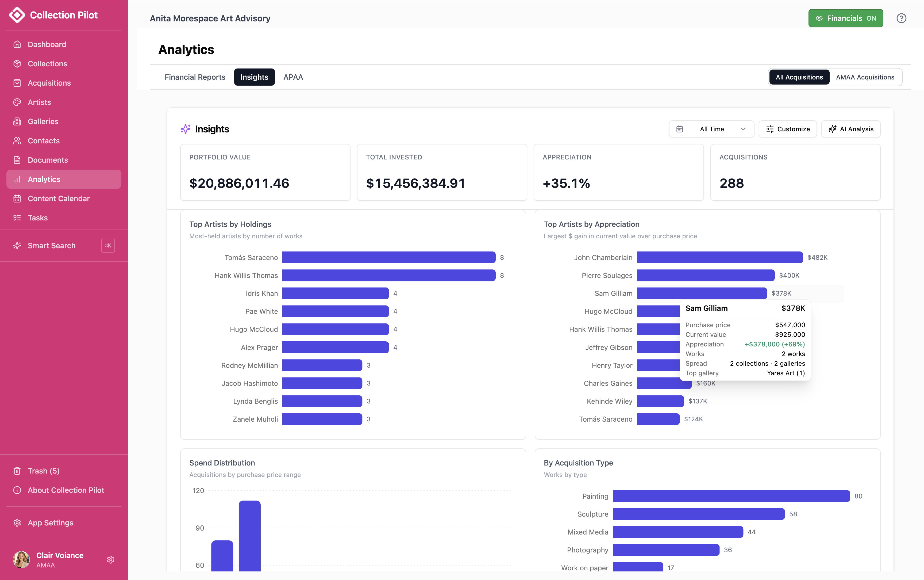
Task: Click the "Charles Gaines" artist label
Action: pos(608,383)
